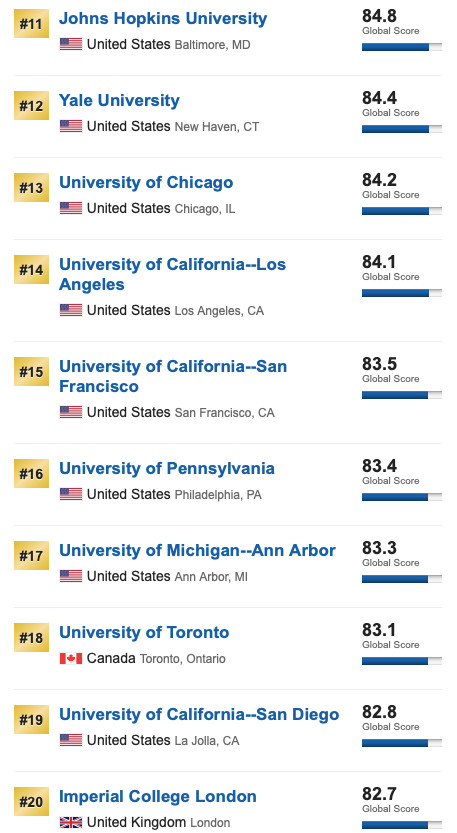
Task: Click the #11 rank badge
Action: point(31,24)
